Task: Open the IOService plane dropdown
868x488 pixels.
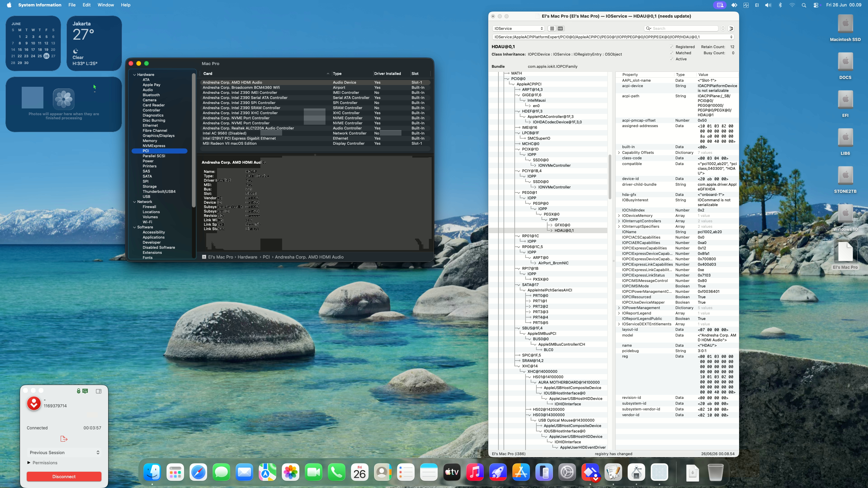Action: 518,28
